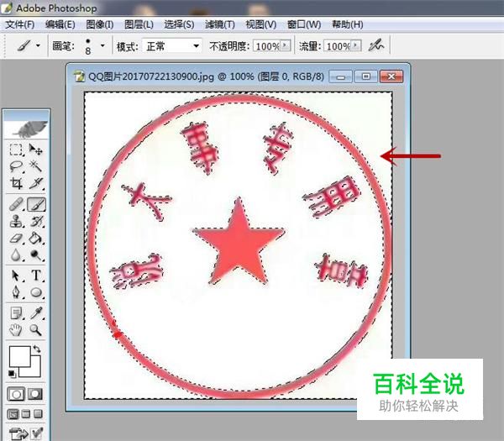
Task: Select the Notes tool
Action: pos(16,313)
